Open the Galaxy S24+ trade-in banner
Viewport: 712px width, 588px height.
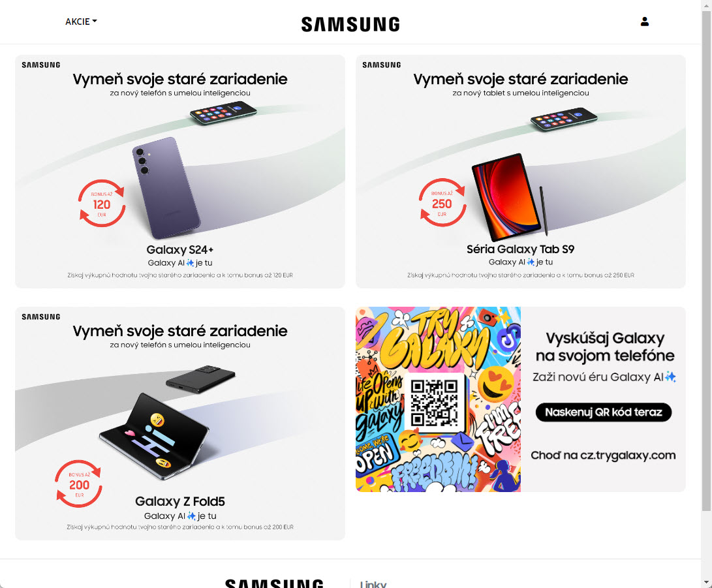tap(180, 172)
